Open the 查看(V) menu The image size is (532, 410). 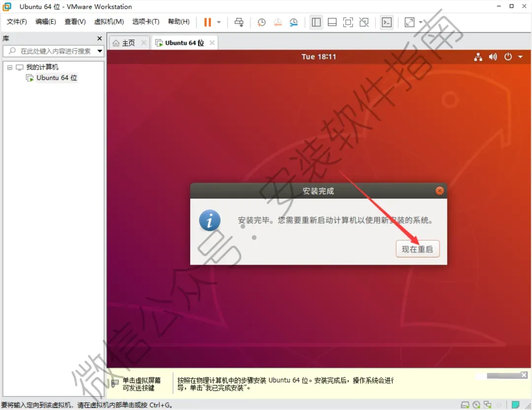click(x=75, y=22)
